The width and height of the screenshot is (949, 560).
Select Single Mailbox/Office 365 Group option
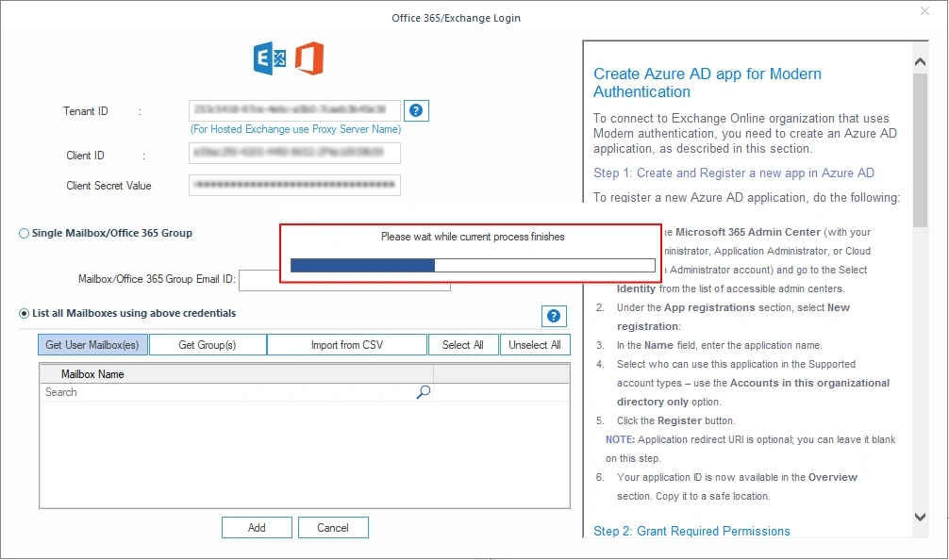tap(25, 234)
